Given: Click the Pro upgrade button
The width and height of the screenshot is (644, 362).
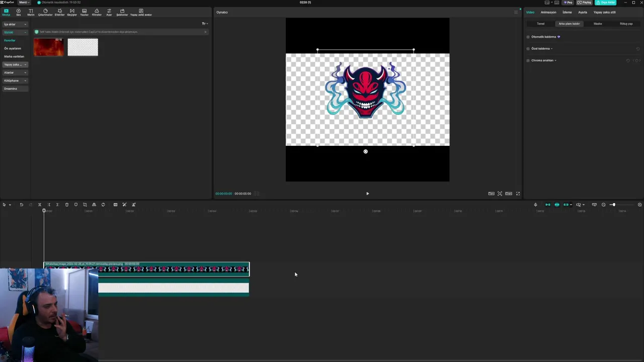Looking at the screenshot, I should pos(568,3).
